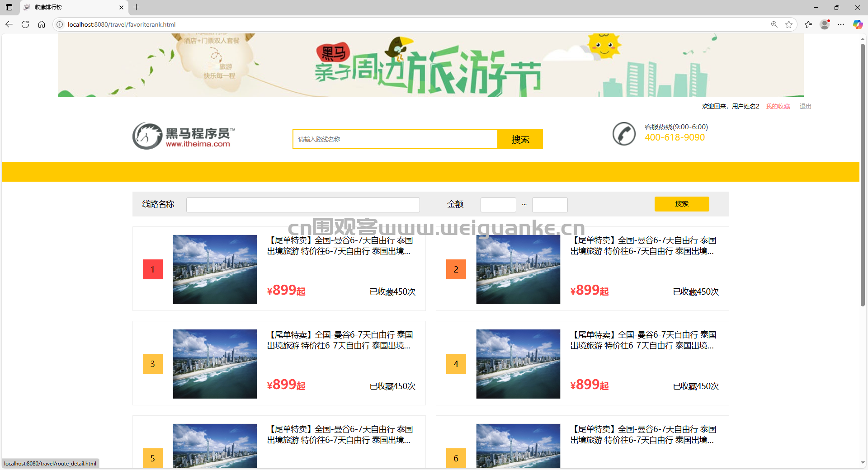The height and width of the screenshot is (470, 868).
Task: Click the yellow rank 3 badge
Action: point(153,364)
